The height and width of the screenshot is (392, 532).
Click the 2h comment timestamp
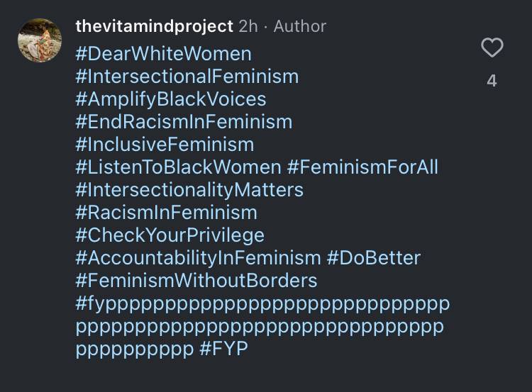pyautogui.click(x=248, y=26)
